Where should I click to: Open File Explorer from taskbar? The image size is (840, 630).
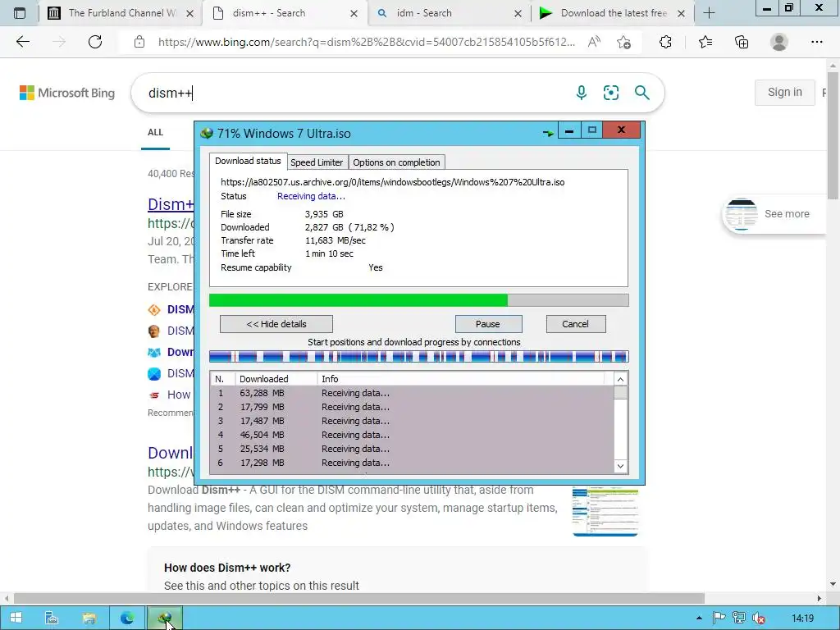89,618
